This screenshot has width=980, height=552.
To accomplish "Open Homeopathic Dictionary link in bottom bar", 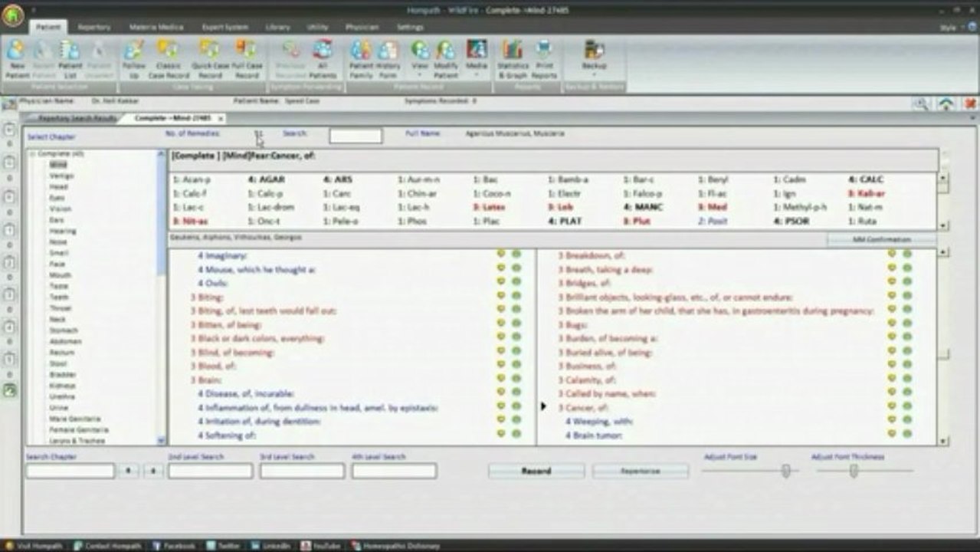I will click(x=395, y=546).
